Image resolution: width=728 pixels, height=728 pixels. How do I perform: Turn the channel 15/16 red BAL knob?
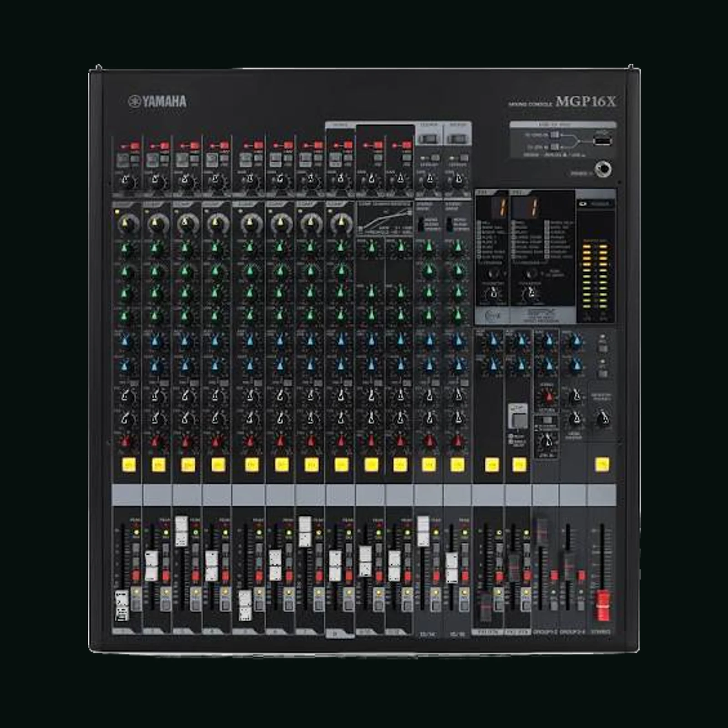point(457,441)
